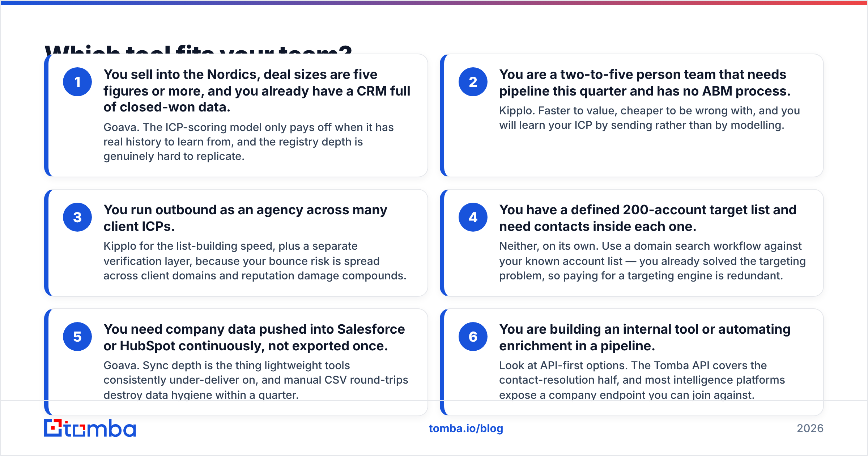Click the Goava ICP-scoring model description

click(x=248, y=142)
